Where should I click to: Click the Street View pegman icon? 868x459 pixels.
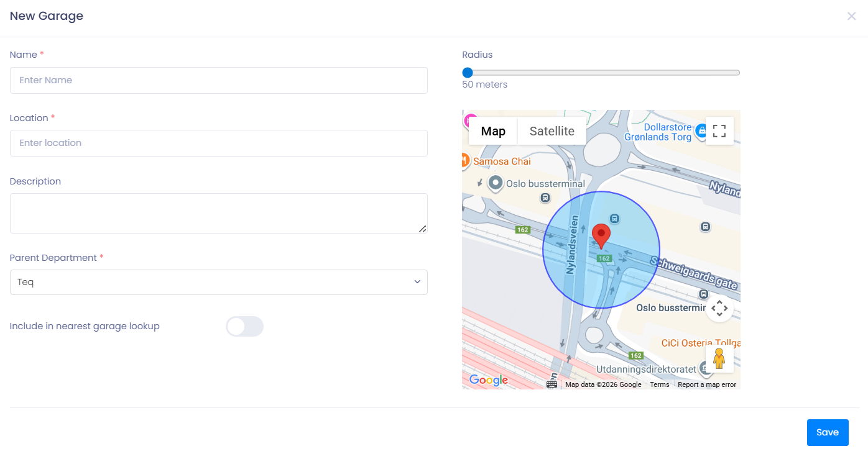click(x=719, y=359)
